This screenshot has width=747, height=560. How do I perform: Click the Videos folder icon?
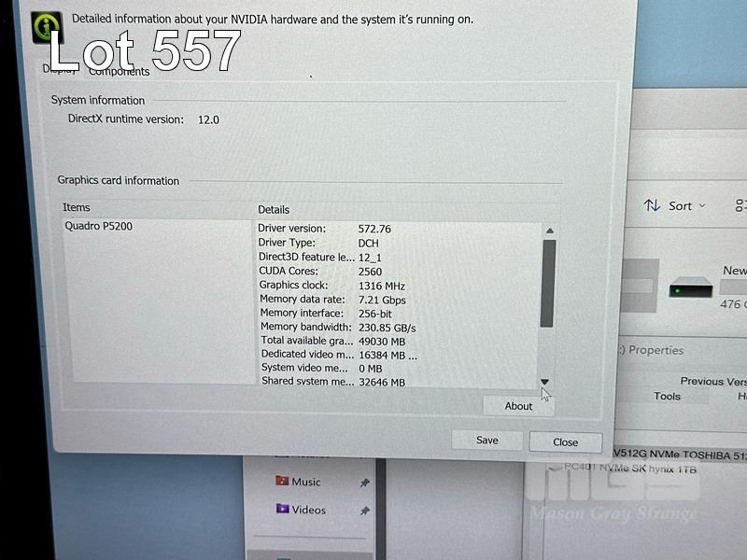point(282,510)
